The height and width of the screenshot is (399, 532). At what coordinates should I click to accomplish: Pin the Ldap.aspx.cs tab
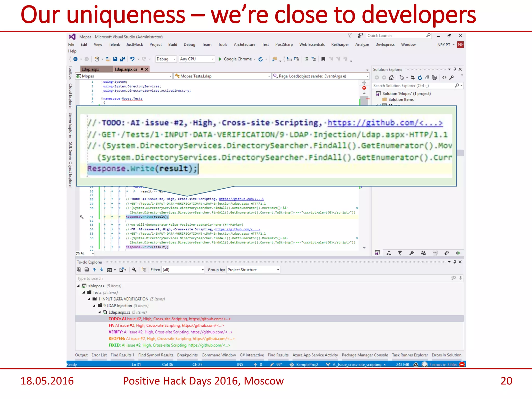pos(142,69)
